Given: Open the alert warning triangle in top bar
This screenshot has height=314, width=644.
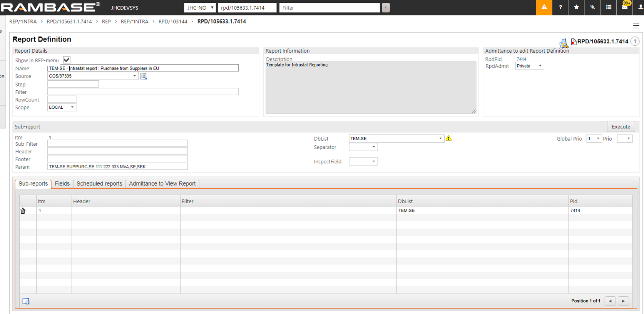Looking at the screenshot, I should coord(544,7).
